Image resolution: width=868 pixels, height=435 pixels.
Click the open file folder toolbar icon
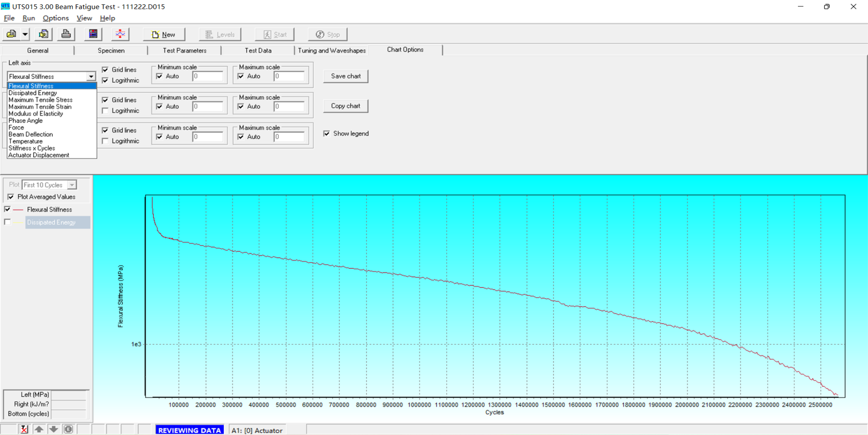point(11,34)
